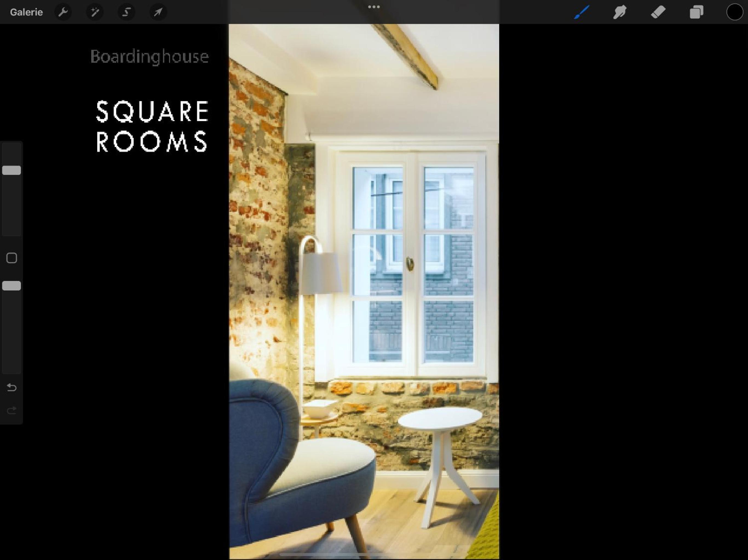Image resolution: width=748 pixels, height=560 pixels.
Task: Tap the Boardinghouse text on canvas
Action: tap(149, 57)
